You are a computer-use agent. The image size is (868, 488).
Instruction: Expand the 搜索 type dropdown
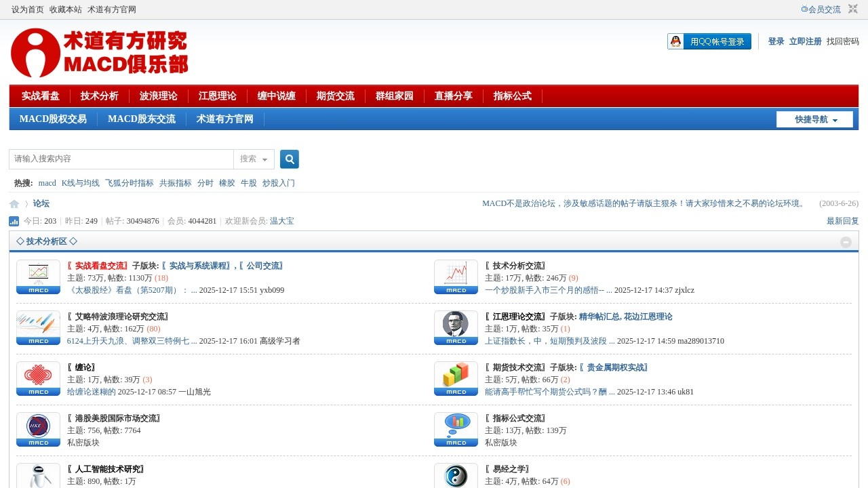point(254,159)
